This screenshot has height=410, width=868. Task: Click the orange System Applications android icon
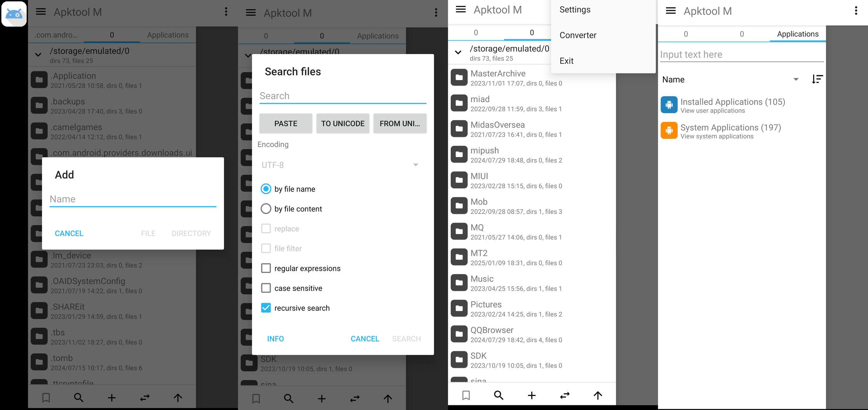click(x=669, y=131)
